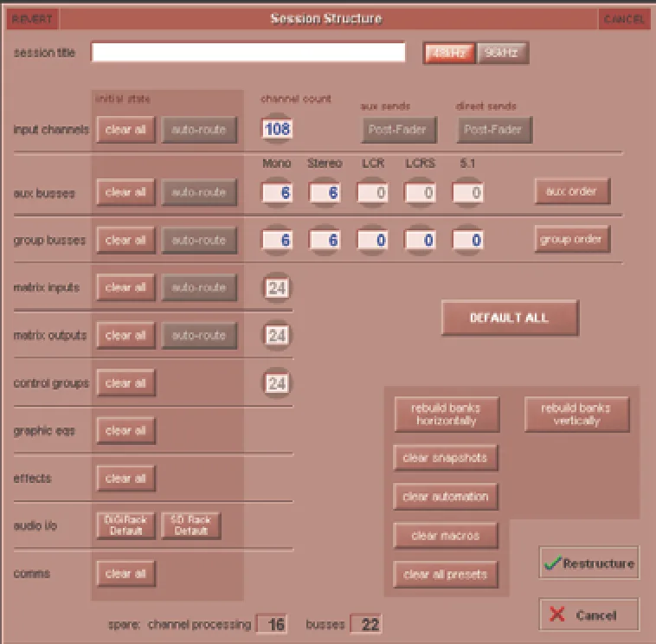Toggle auto-route for group busses

(199, 240)
